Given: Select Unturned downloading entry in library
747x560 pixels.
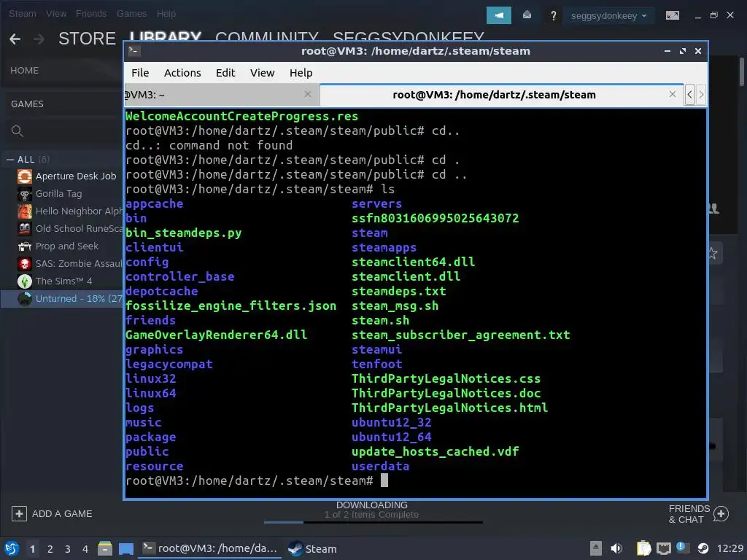Looking at the screenshot, I should click(x=79, y=298).
